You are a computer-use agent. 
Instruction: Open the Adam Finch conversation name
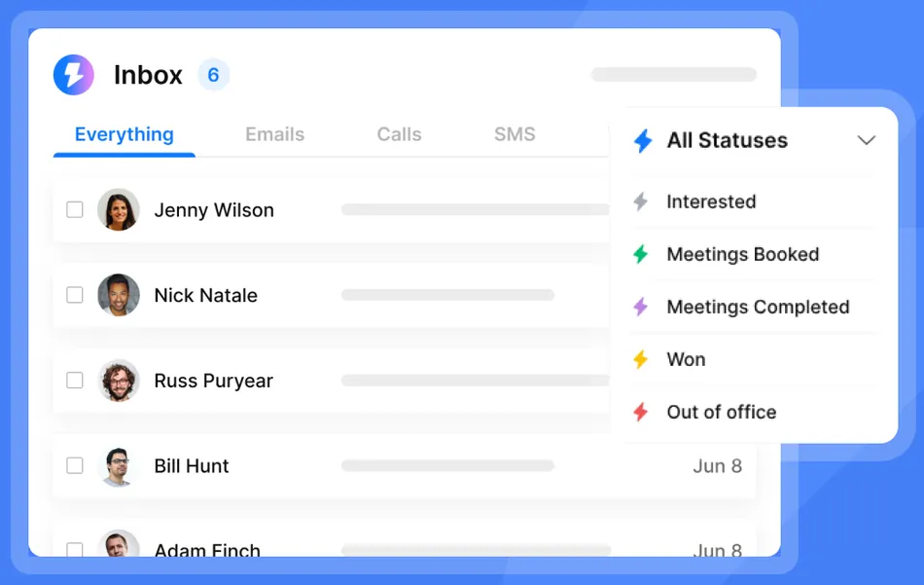click(207, 550)
